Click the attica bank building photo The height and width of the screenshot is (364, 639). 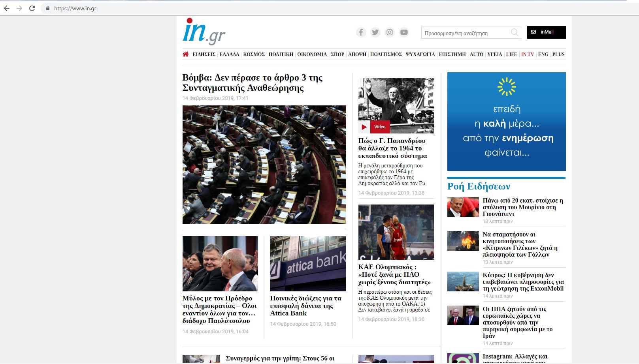[x=308, y=264]
